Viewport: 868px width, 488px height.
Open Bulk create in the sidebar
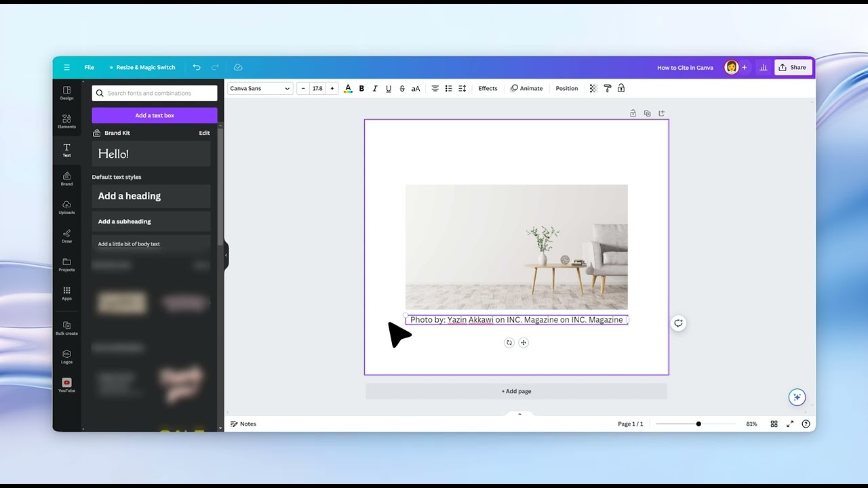tap(66, 328)
